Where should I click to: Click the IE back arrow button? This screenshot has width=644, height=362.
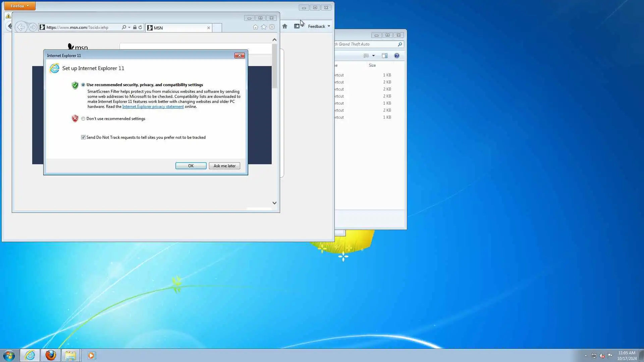[x=21, y=27]
